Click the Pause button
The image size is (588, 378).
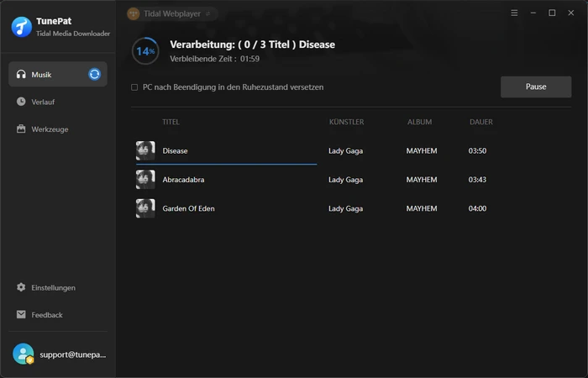[x=536, y=87]
